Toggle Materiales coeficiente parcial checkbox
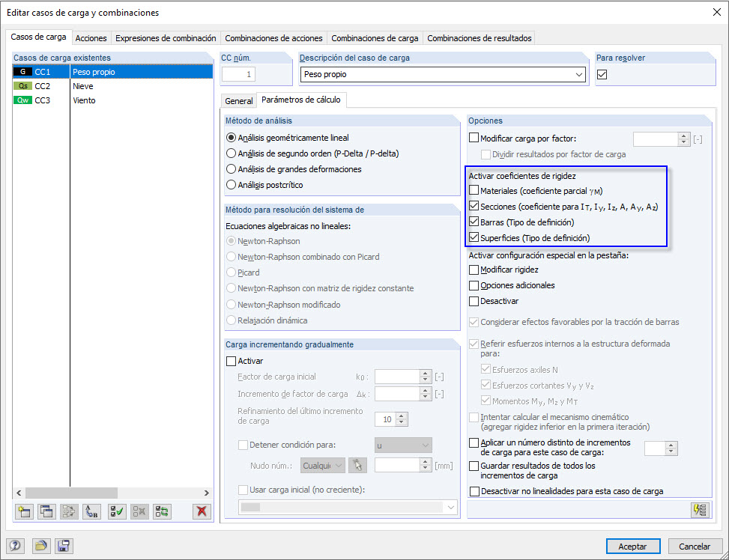Screen dimensions: 729x560 [x=474, y=191]
